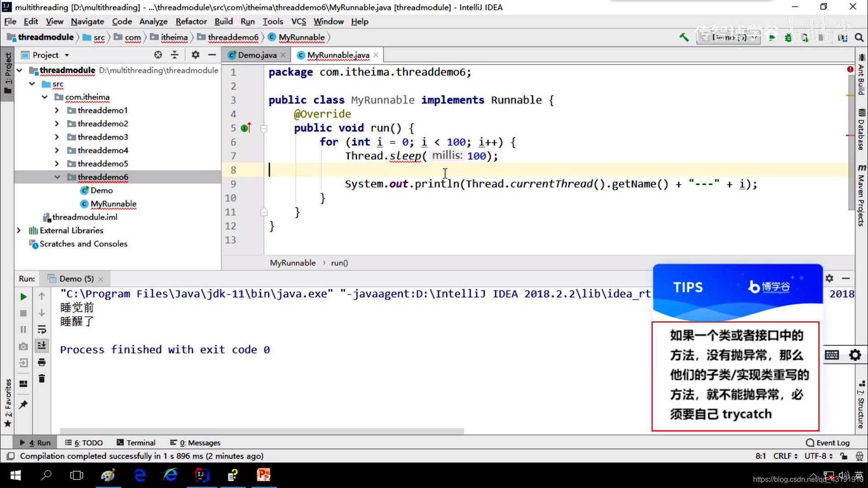Click the green rerun button in Run panel
Viewport: 868px width, 488px height.
click(x=24, y=297)
